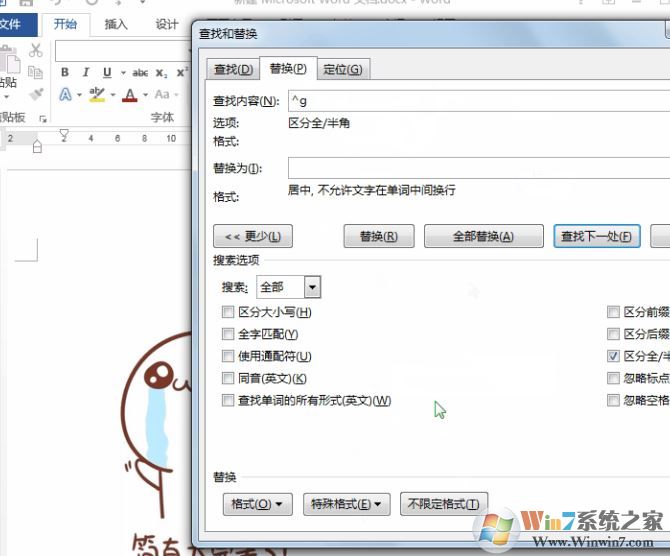The image size is (670, 556).
Task: Click the 查找内容 input field
Action: 479,101
